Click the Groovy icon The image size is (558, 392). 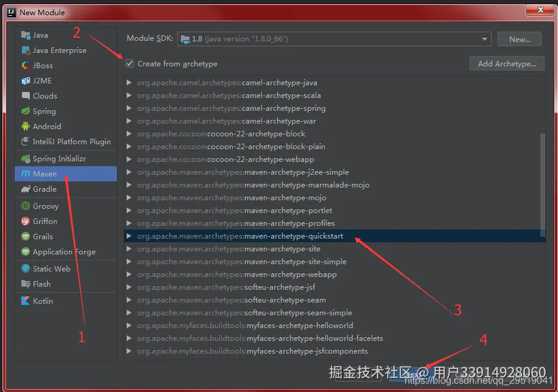pyautogui.click(x=26, y=206)
